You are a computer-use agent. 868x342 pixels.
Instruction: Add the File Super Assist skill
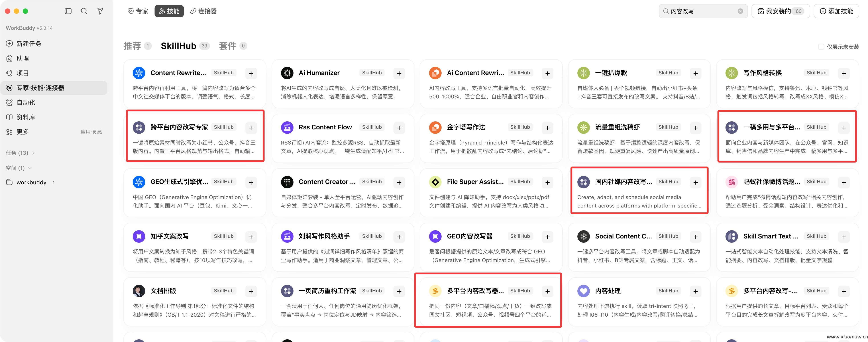[x=548, y=182]
